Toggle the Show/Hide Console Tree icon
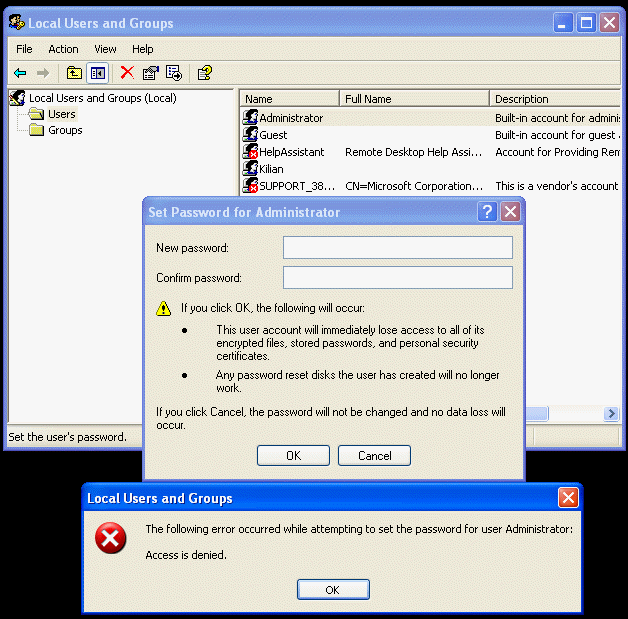Screen dimensions: 628x619 point(97,72)
